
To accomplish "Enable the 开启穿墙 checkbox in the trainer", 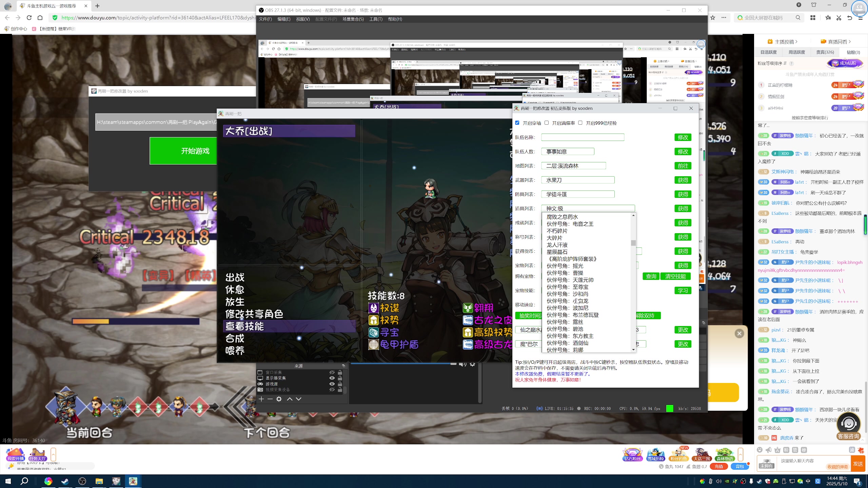I will click(x=517, y=123).
